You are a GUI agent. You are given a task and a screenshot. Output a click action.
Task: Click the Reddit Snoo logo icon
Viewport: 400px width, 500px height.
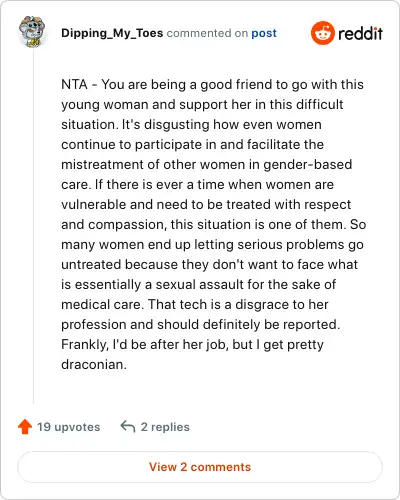tap(322, 33)
